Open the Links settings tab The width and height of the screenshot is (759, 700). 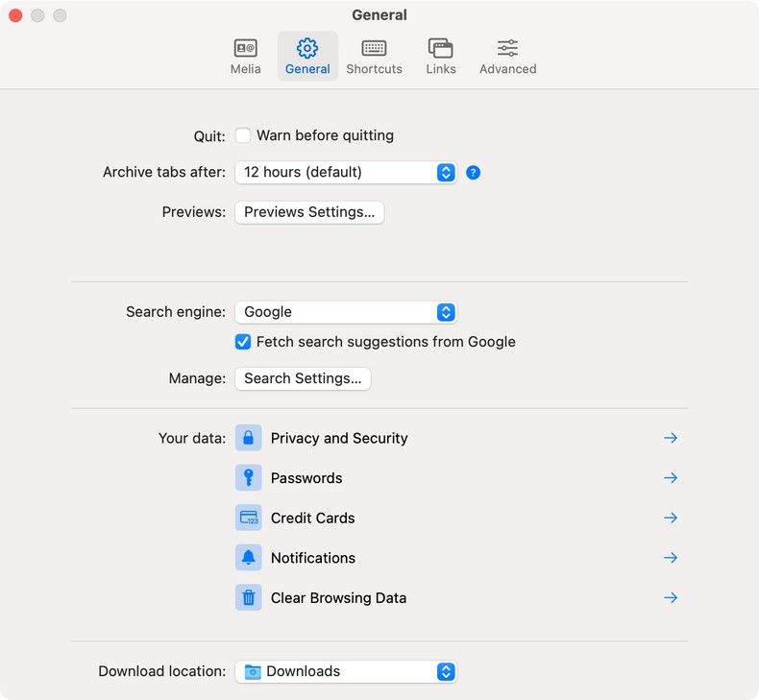click(x=441, y=57)
